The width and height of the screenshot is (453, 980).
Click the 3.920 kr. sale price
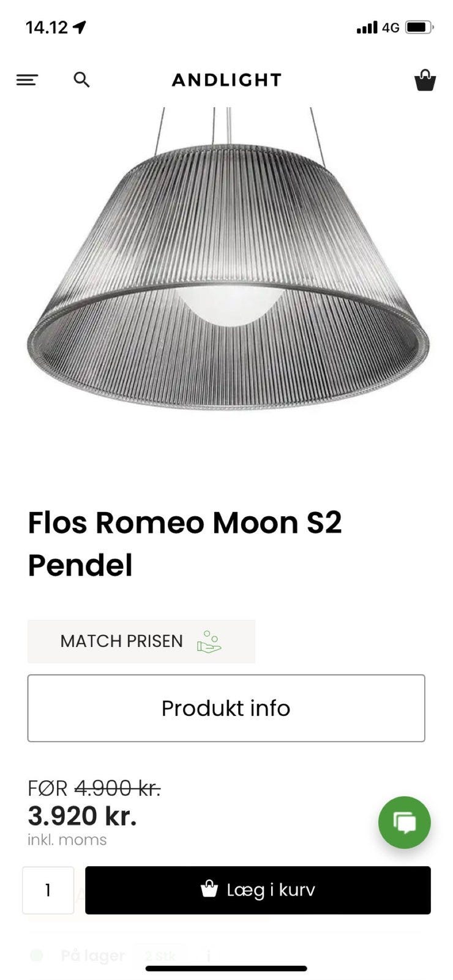click(x=82, y=816)
